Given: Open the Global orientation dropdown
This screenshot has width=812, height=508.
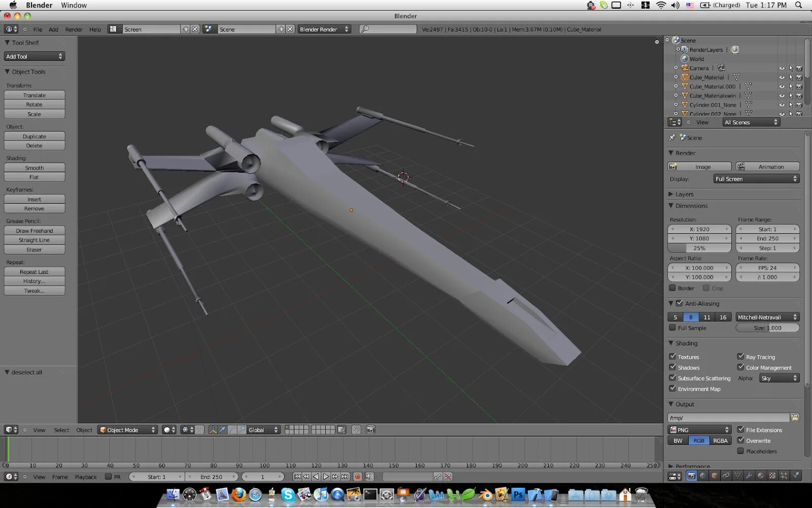Looking at the screenshot, I should [x=263, y=430].
